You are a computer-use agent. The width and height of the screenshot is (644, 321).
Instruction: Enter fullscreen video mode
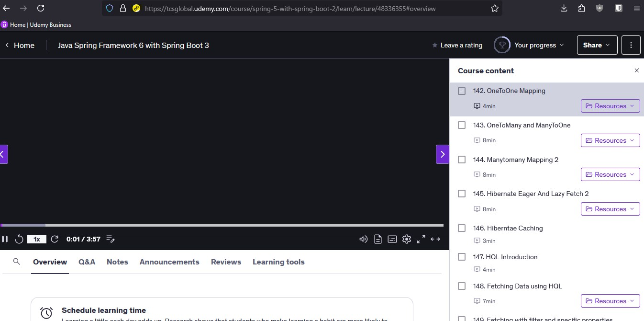pos(421,239)
